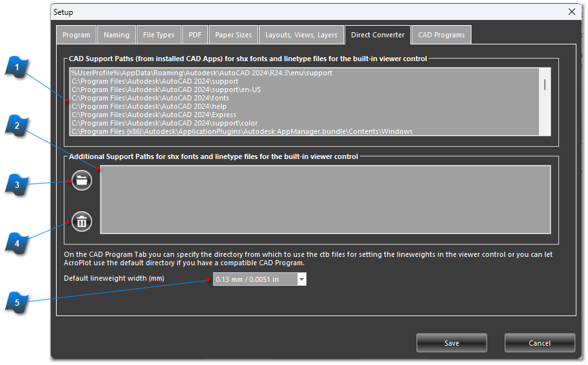This screenshot has width=588, height=365.
Task: Open the File Types tab
Action: click(158, 35)
